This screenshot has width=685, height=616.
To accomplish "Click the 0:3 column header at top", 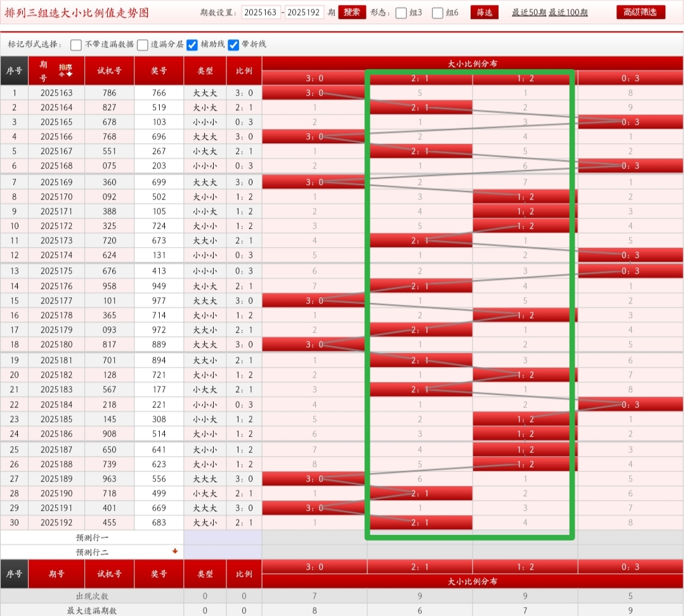I will [x=630, y=78].
